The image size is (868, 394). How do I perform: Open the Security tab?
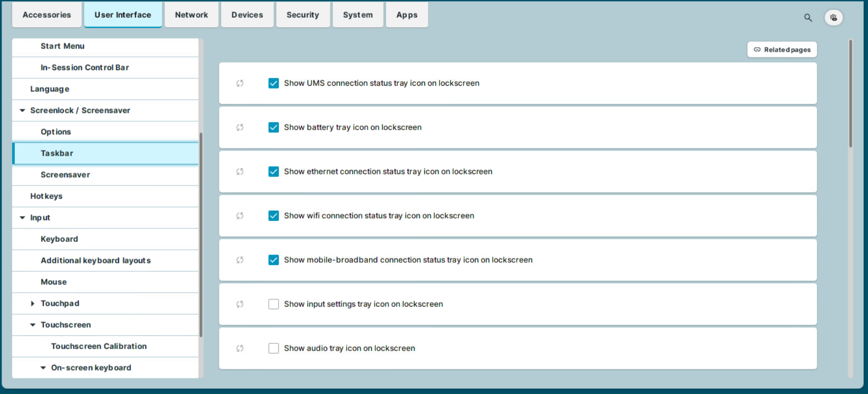point(302,15)
